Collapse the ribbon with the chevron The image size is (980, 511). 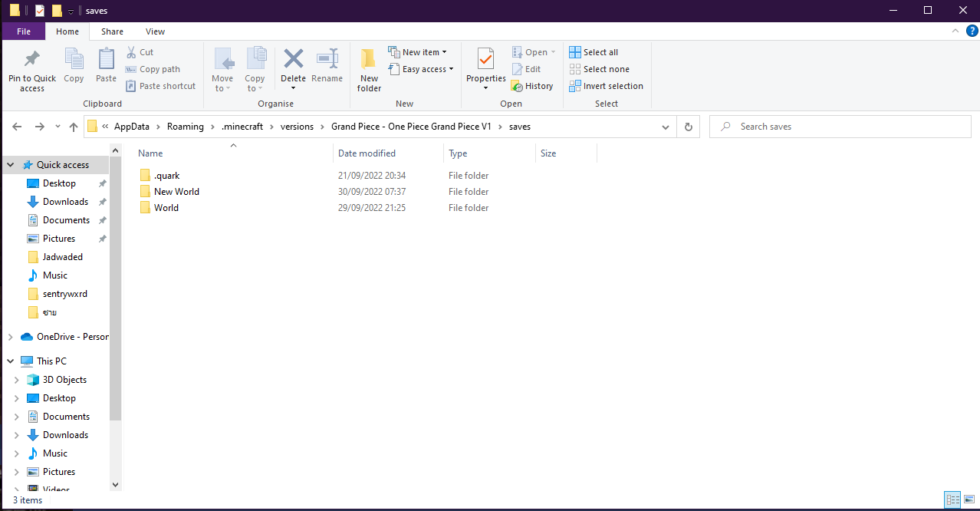pyautogui.click(x=955, y=31)
